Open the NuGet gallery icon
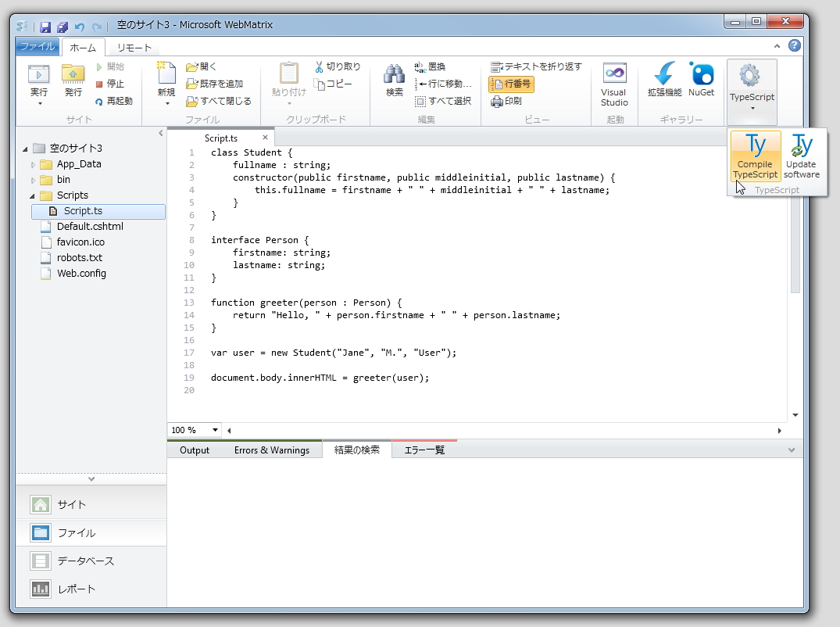 point(701,79)
